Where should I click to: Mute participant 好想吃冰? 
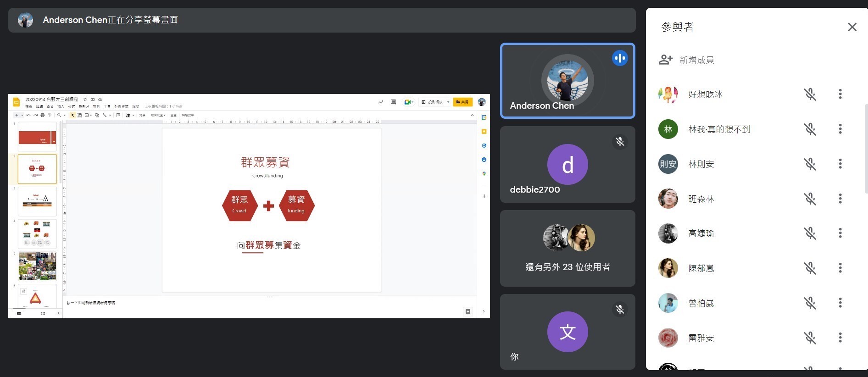point(810,94)
